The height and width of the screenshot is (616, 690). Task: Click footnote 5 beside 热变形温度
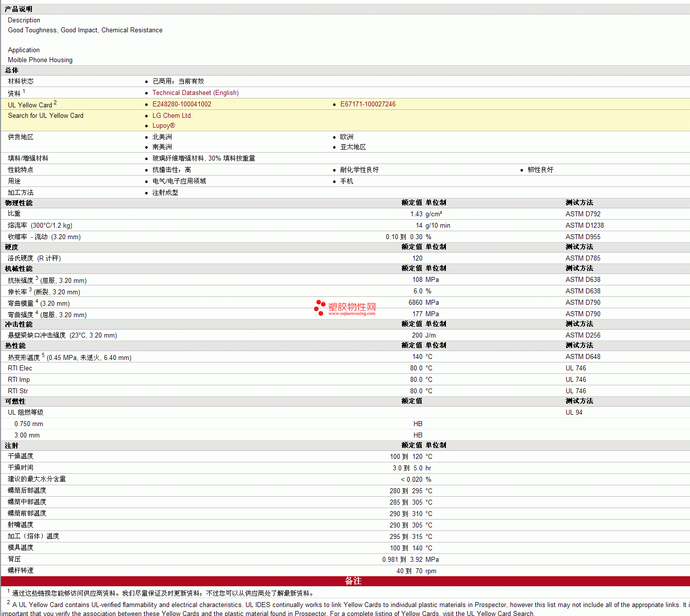[x=43, y=355]
